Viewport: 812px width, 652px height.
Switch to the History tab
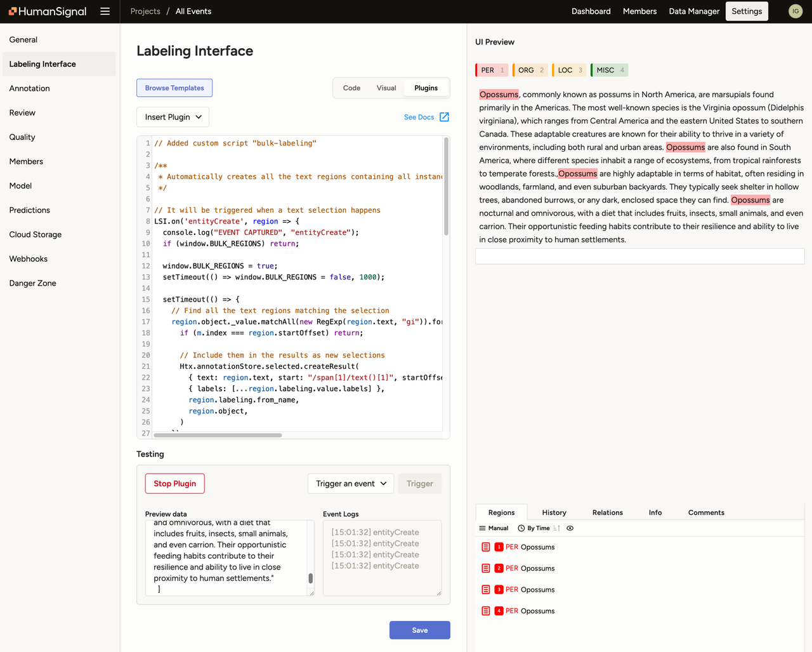pyautogui.click(x=554, y=512)
